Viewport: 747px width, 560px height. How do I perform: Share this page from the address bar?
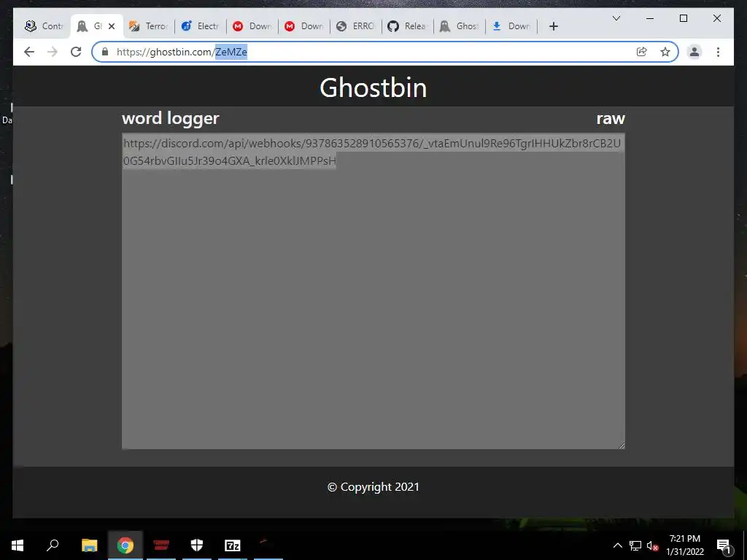pyautogui.click(x=642, y=52)
